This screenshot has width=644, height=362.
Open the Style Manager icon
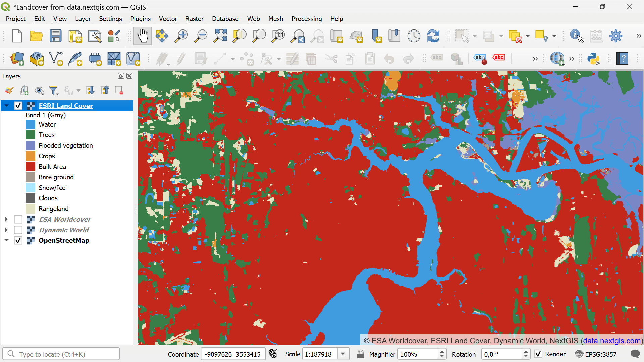tap(114, 36)
